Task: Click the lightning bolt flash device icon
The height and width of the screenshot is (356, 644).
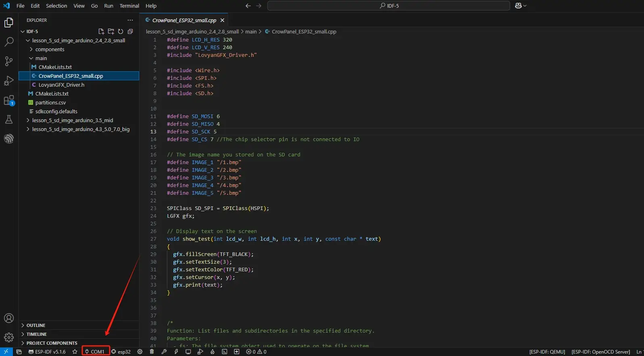Action: (x=176, y=352)
